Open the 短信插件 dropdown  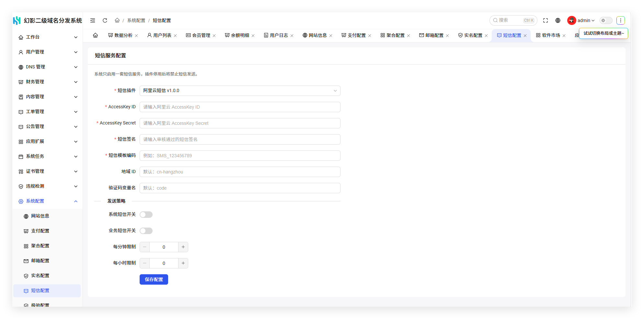240,91
